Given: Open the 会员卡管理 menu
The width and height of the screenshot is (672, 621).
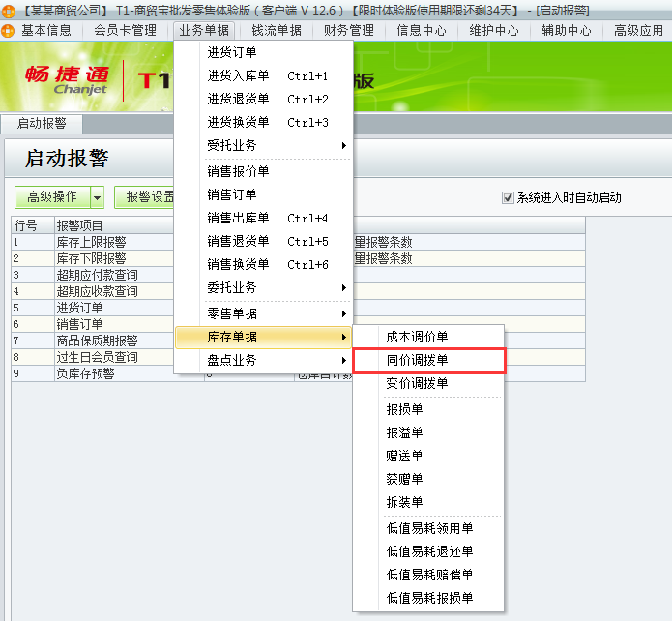Looking at the screenshot, I should [x=125, y=30].
